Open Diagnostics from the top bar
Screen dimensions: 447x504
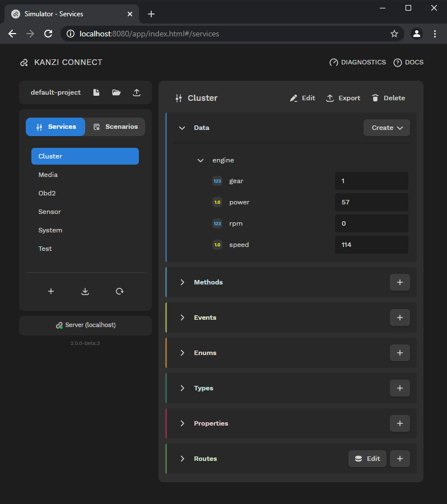(x=357, y=62)
